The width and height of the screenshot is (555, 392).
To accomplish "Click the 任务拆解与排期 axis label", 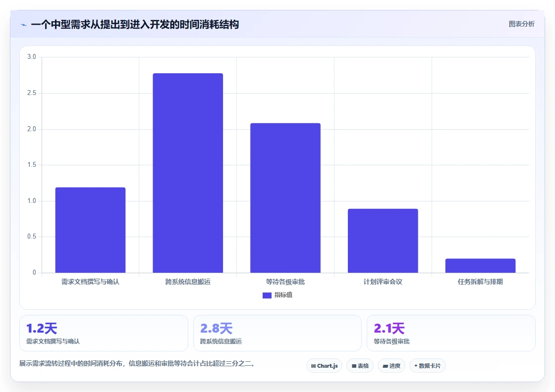I will point(480,282).
